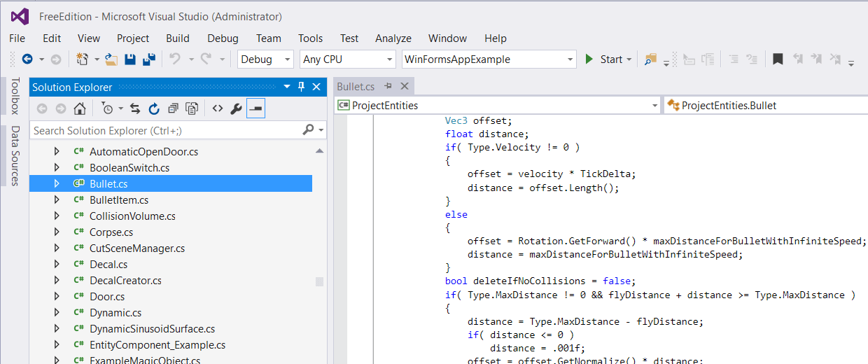Open the Project menu

[133, 38]
